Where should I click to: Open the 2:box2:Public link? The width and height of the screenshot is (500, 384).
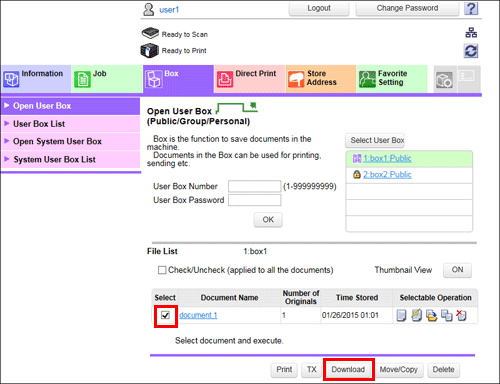(387, 175)
